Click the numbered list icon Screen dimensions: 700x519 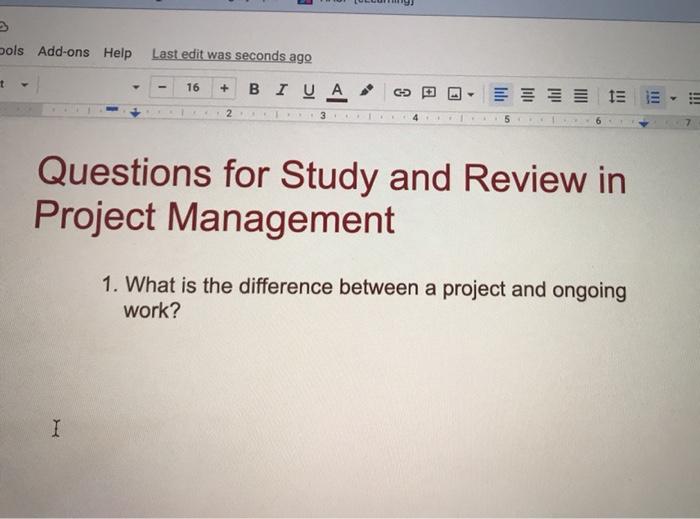653,98
